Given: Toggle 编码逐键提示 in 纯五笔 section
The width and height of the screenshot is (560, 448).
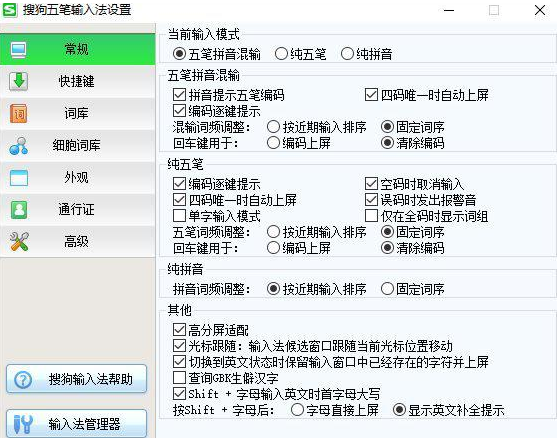Looking at the screenshot, I should [179, 184].
